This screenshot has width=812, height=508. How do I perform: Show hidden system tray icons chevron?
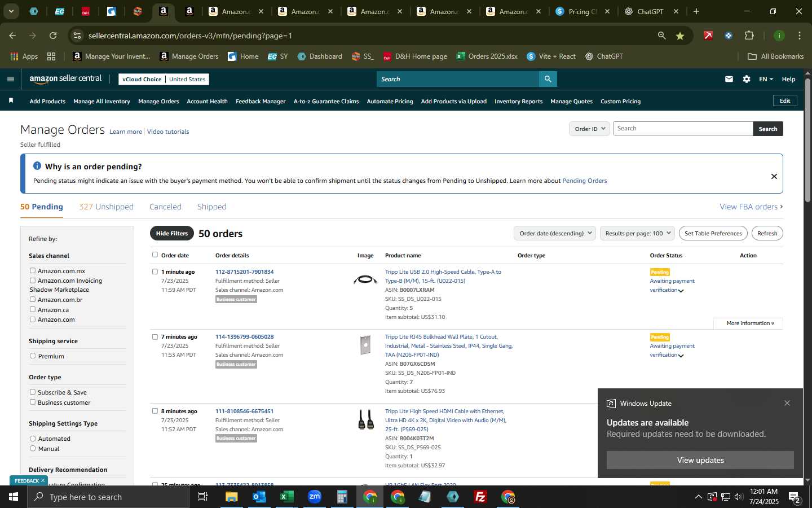(698, 497)
